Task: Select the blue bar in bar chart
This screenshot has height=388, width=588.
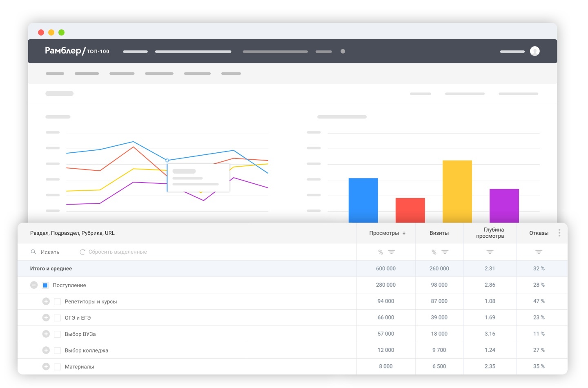Action: [x=363, y=200]
